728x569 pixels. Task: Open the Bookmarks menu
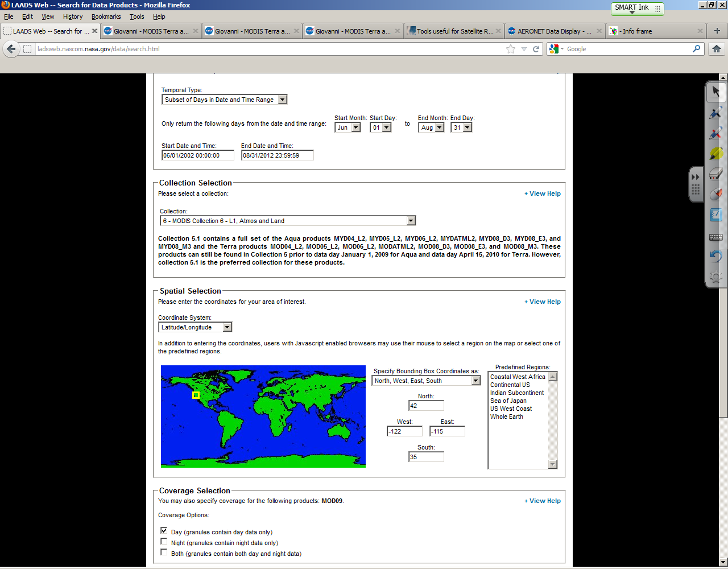pyautogui.click(x=106, y=17)
